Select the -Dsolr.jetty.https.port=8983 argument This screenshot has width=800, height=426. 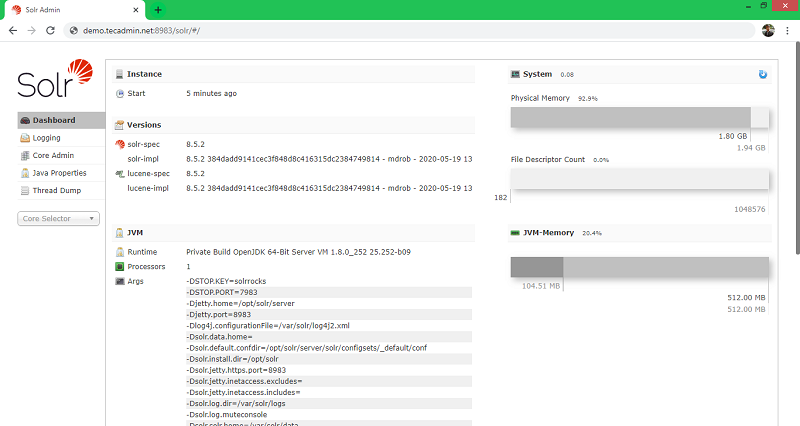[x=236, y=370]
